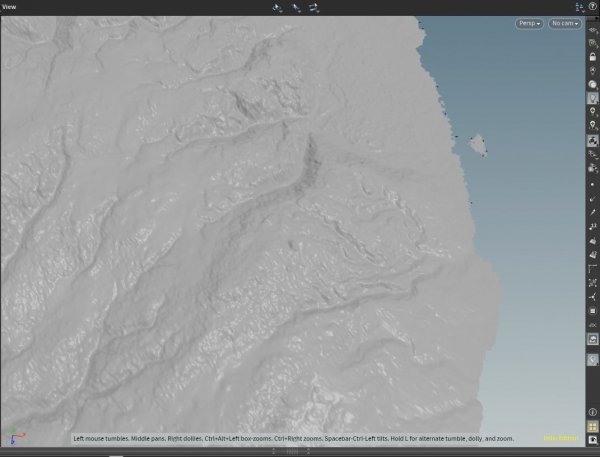Click the sphere shading icon below first bulb
The height and width of the screenshot is (457, 600).
[x=592, y=85]
